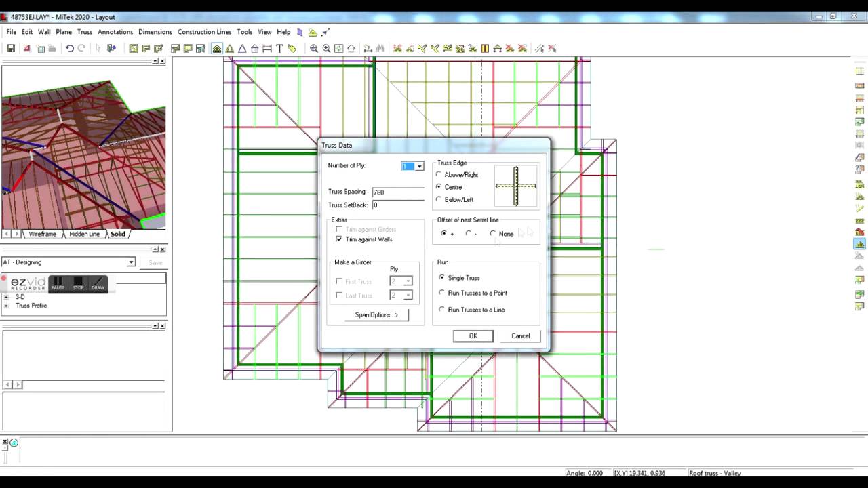Click the ezvid Draw tool button
The image size is (868, 488).
pyautogui.click(x=98, y=283)
